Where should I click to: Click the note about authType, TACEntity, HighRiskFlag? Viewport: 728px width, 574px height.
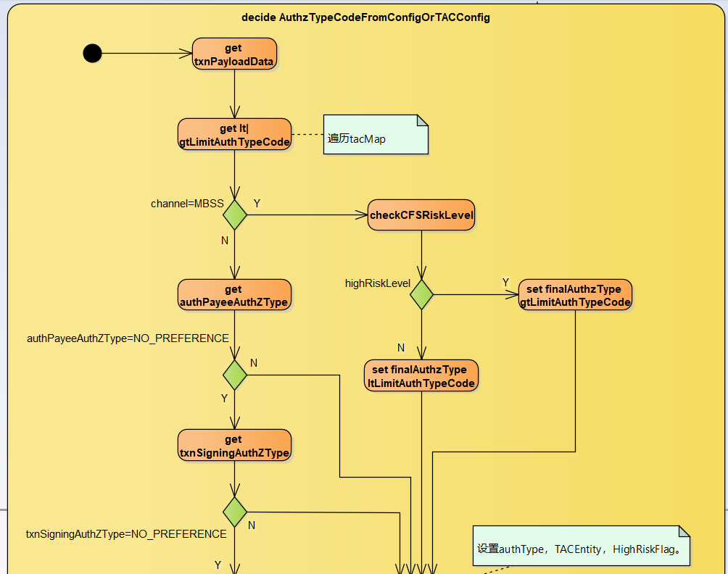click(580, 546)
